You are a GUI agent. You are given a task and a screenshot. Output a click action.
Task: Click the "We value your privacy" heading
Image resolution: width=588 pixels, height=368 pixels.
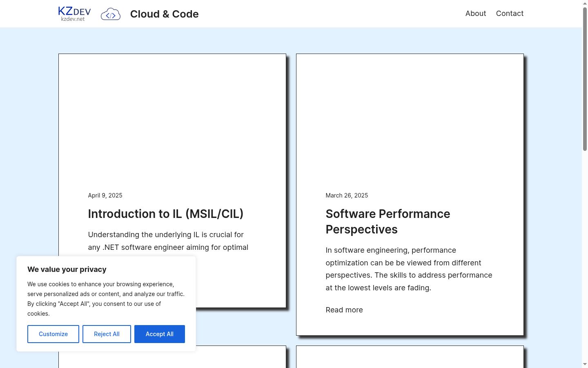(67, 269)
